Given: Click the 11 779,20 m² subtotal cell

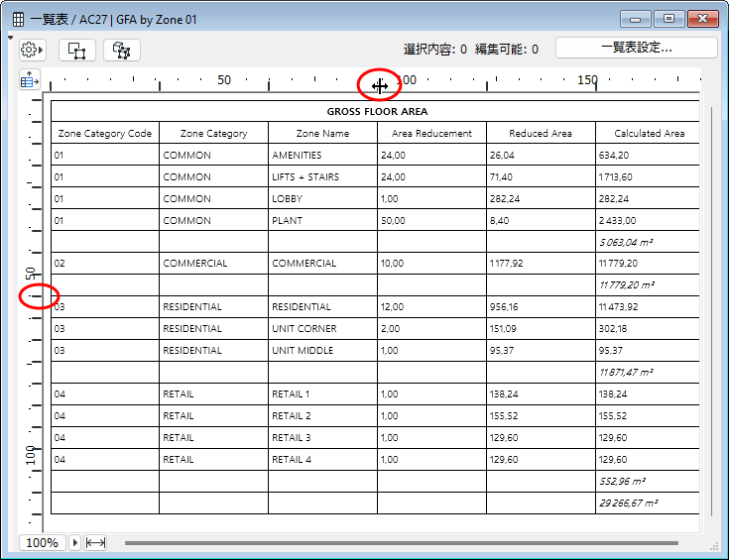Looking at the screenshot, I should tap(648, 284).
